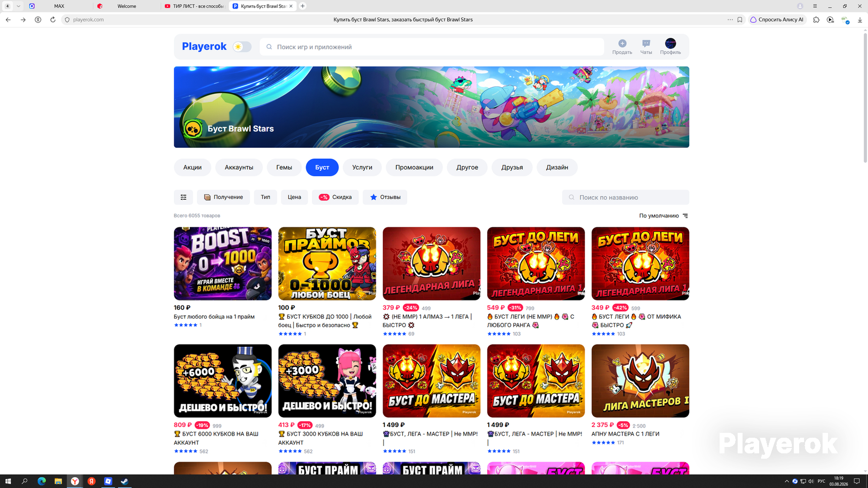Open the По умолчанию sort dropdown
The width and height of the screenshot is (868, 488).
pos(663,216)
